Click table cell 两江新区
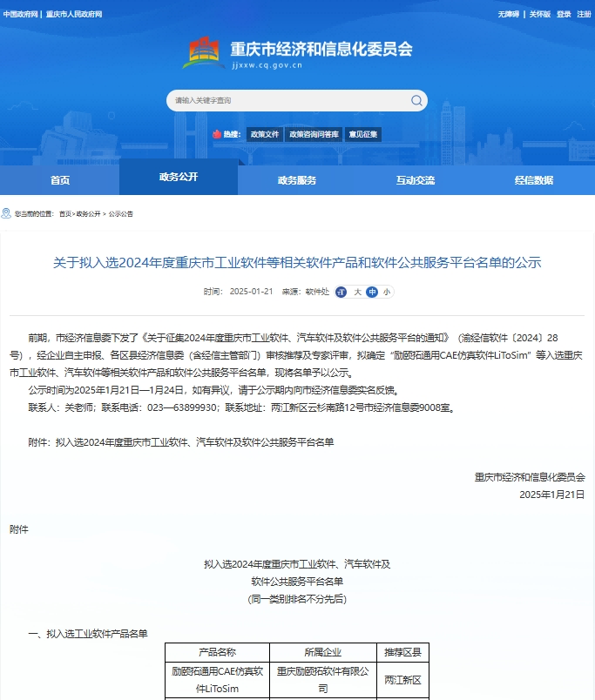 (x=403, y=680)
